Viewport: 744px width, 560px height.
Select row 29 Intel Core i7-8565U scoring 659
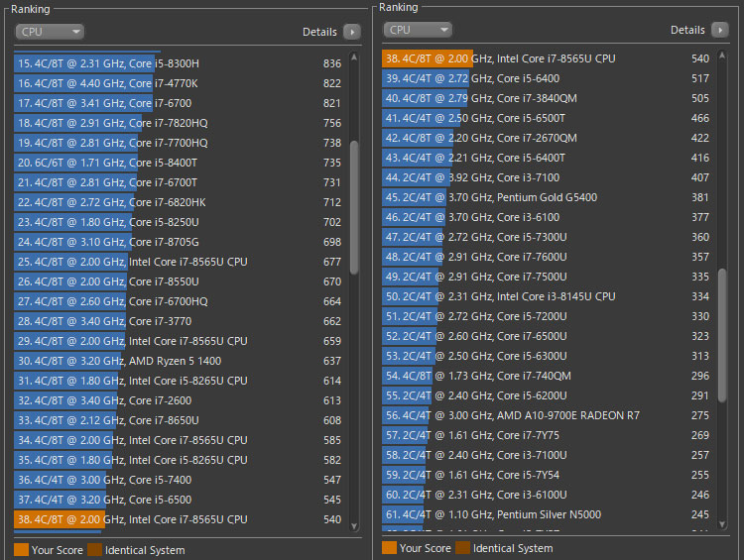[180, 341]
